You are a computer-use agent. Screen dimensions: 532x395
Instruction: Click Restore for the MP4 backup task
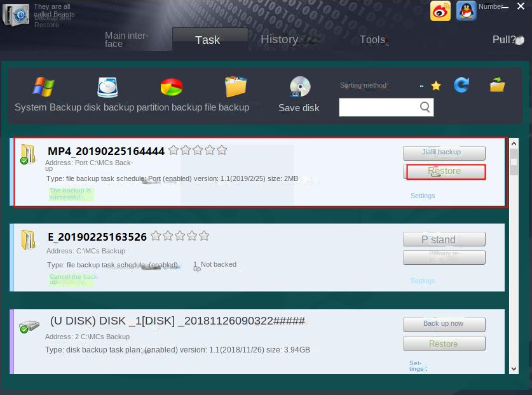click(x=445, y=171)
